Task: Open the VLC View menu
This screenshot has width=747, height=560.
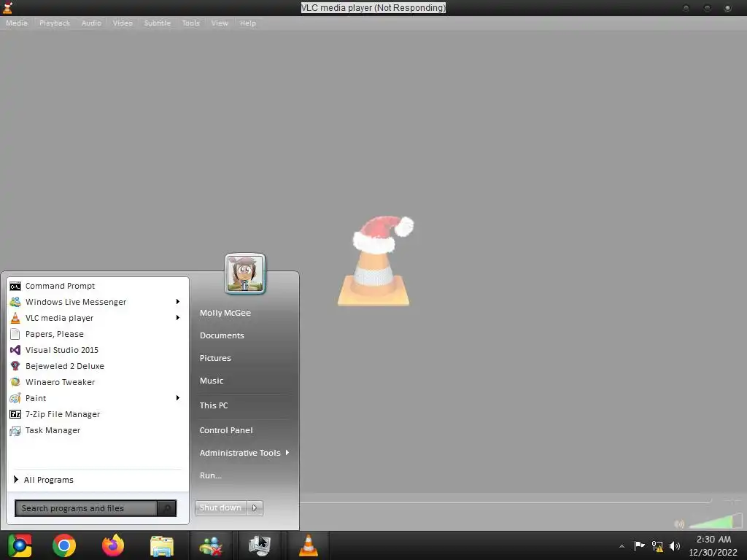Action: (220, 23)
